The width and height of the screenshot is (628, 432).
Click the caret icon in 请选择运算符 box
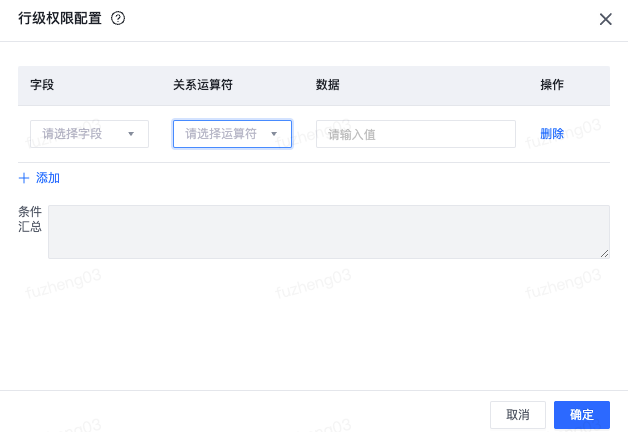[274, 134]
